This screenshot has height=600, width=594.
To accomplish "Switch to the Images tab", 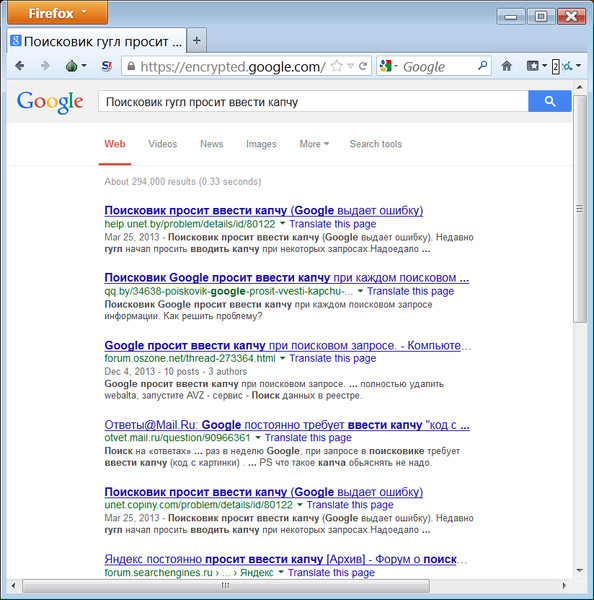I will click(x=261, y=144).
